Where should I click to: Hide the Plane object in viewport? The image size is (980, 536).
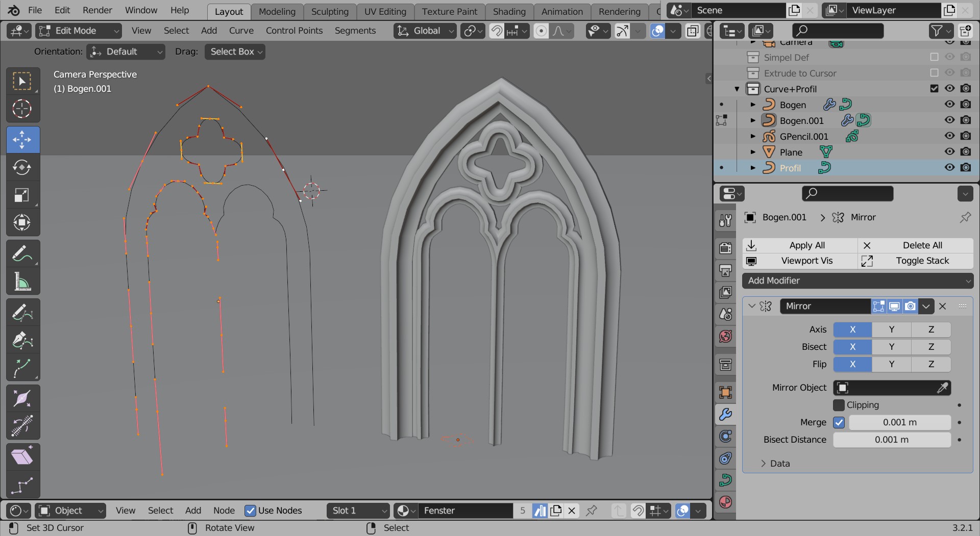949,152
